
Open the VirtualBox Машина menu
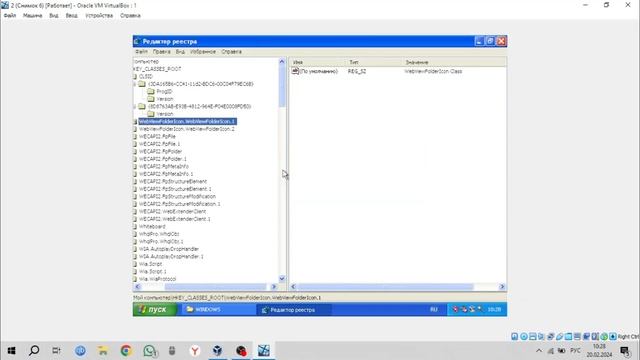coord(32,16)
